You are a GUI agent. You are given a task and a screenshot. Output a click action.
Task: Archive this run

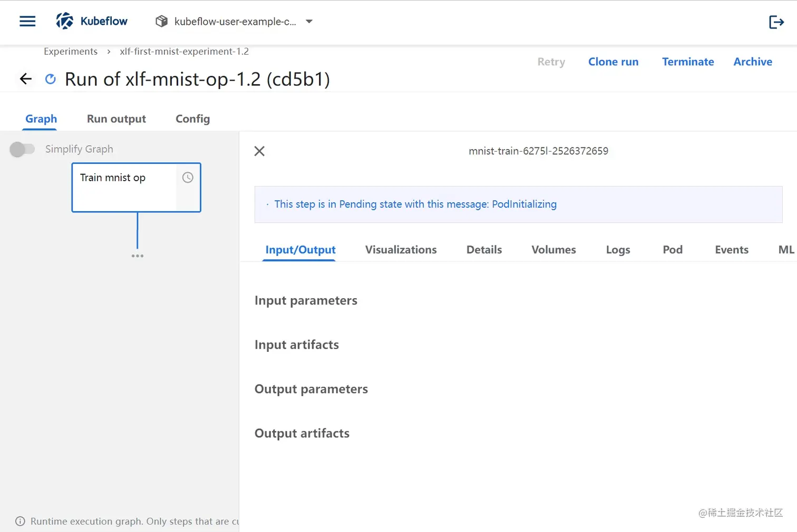point(753,62)
